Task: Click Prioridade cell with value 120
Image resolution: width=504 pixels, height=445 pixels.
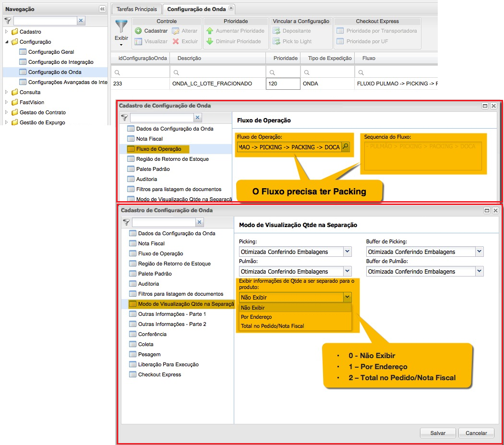Action: pyautogui.click(x=283, y=84)
